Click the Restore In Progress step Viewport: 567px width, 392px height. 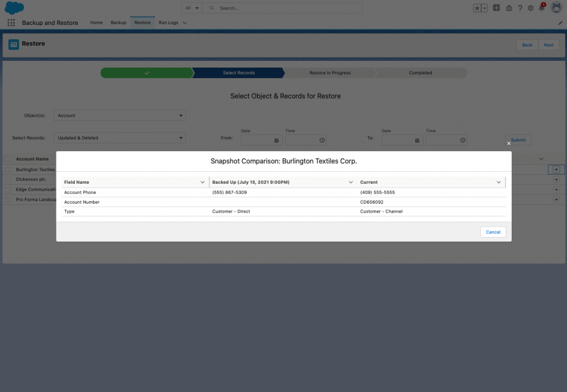(330, 73)
